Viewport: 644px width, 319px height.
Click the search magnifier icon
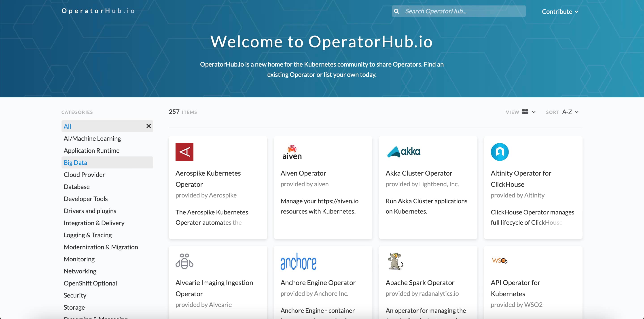click(396, 11)
